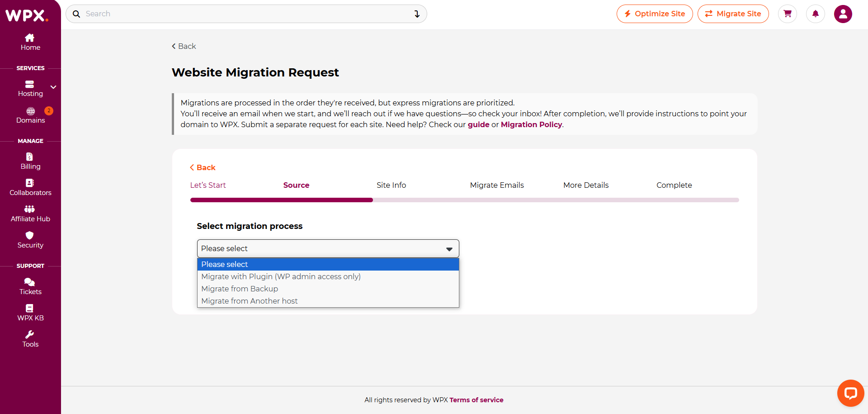Expand the Hosting submenu chevron
Image resolution: width=868 pixels, height=414 pixels.
click(53, 87)
